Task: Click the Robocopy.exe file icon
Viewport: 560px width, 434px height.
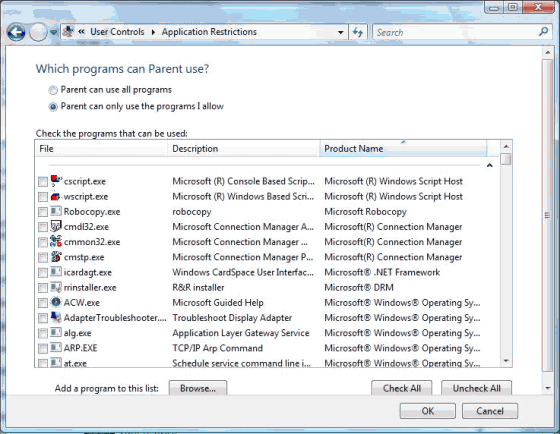Action: [x=56, y=211]
